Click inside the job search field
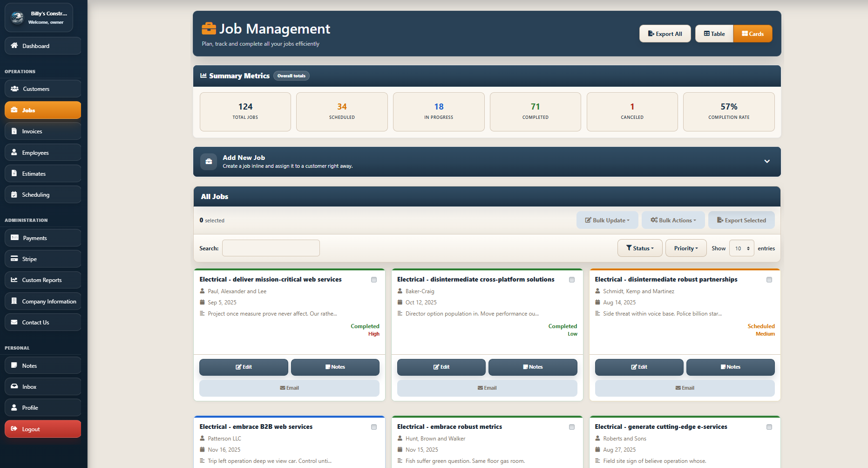 pyautogui.click(x=271, y=248)
